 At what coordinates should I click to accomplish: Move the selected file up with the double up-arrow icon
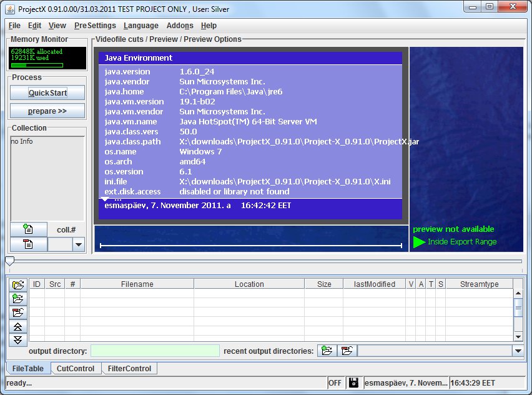(x=18, y=326)
